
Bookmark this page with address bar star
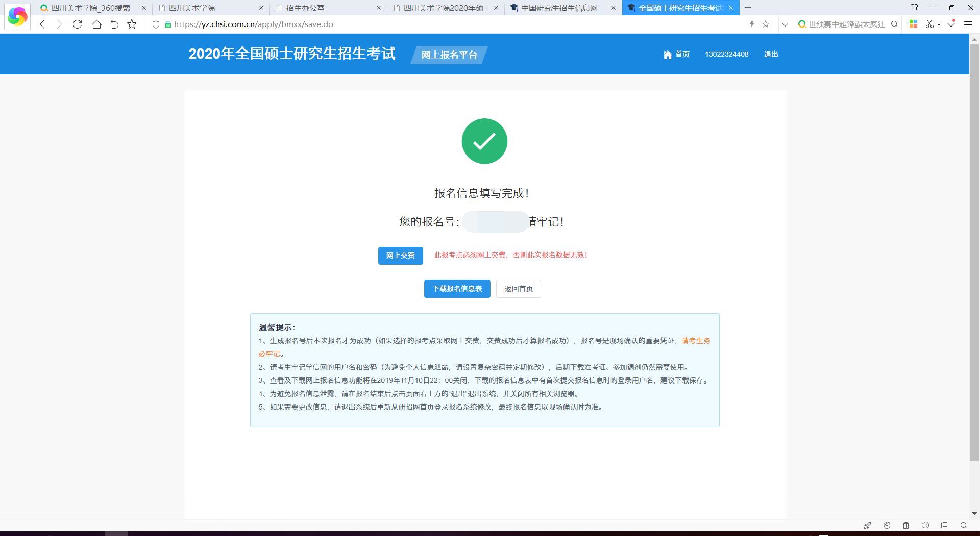tap(766, 24)
